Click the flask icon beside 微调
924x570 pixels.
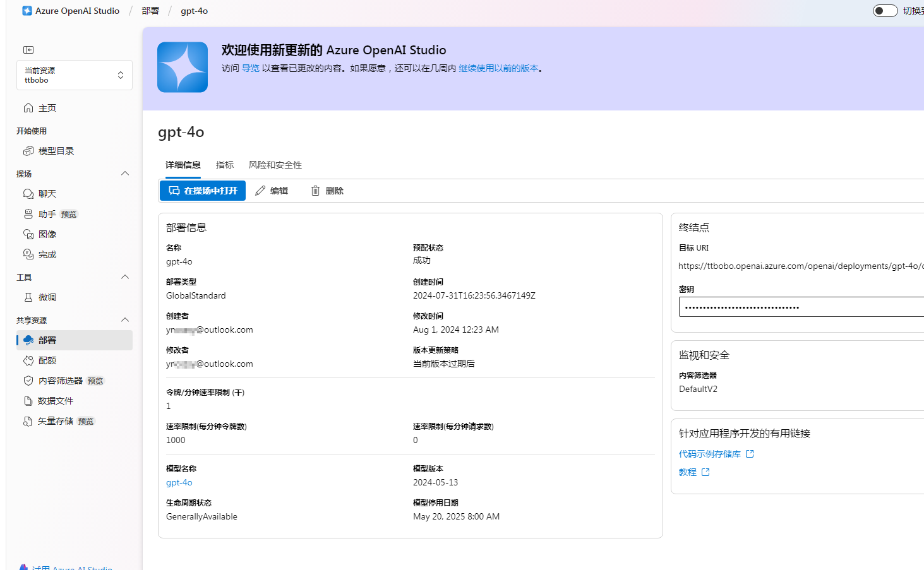click(x=28, y=297)
